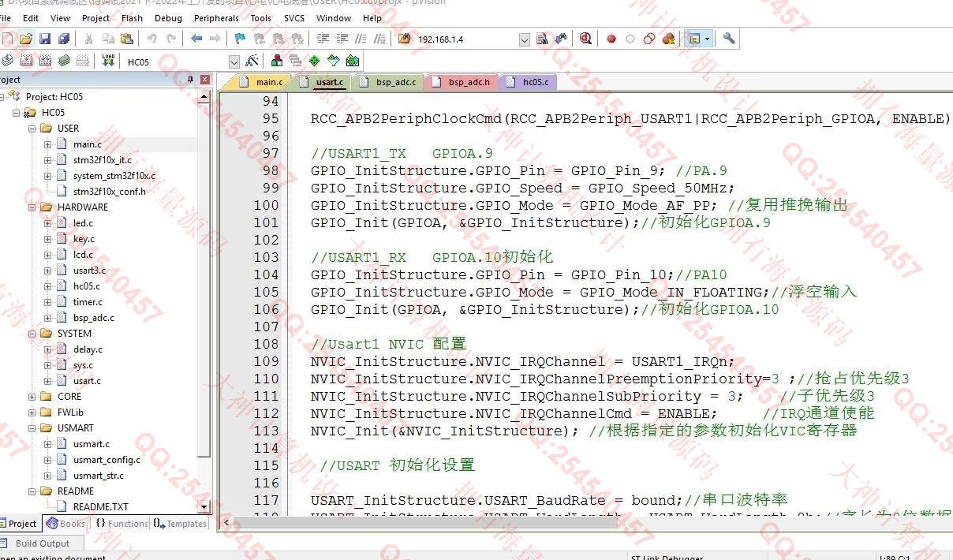
Task: Collapse the HARDWARE group
Action: pyautogui.click(x=32, y=207)
